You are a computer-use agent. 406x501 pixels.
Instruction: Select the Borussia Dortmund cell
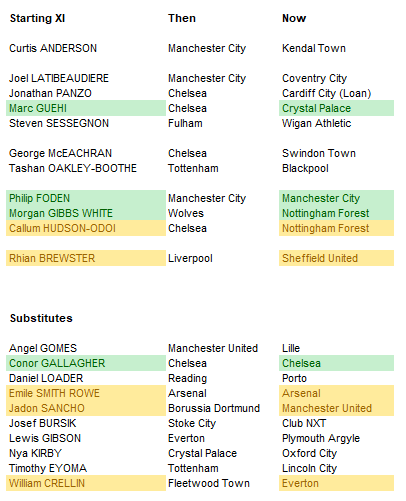pyautogui.click(x=222, y=408)
